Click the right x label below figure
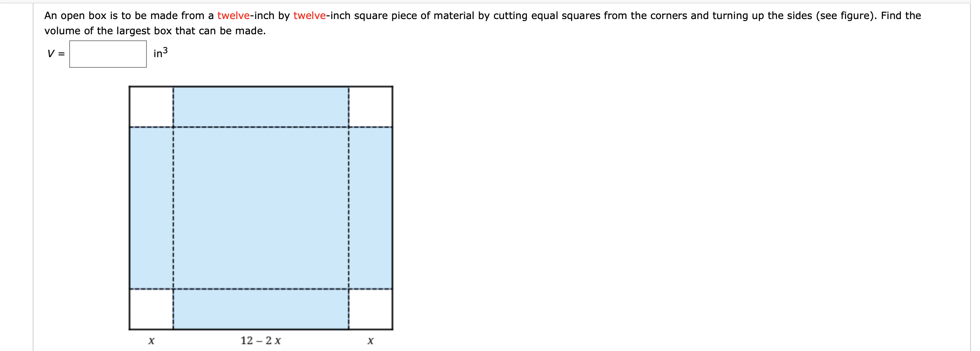 click(371, 341)
